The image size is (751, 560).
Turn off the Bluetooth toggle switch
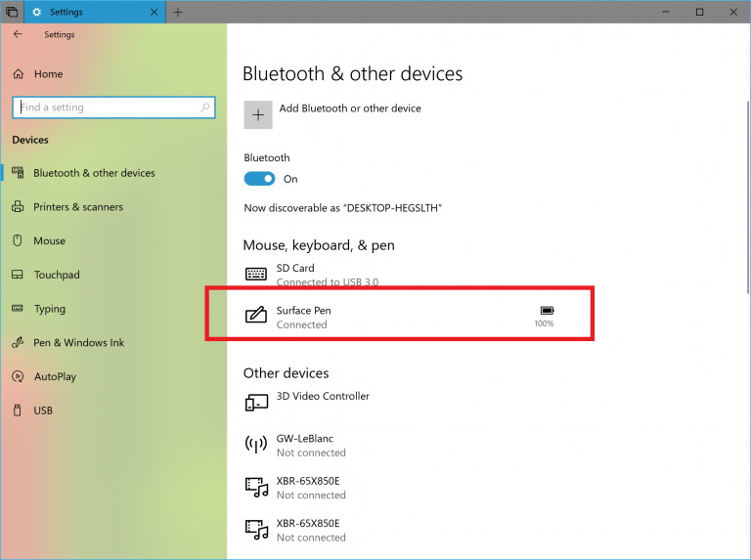[259, 179]
